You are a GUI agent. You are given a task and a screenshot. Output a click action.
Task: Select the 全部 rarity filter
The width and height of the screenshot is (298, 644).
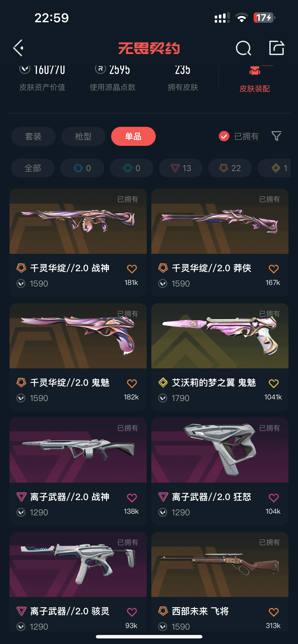(x=33, y=168)
